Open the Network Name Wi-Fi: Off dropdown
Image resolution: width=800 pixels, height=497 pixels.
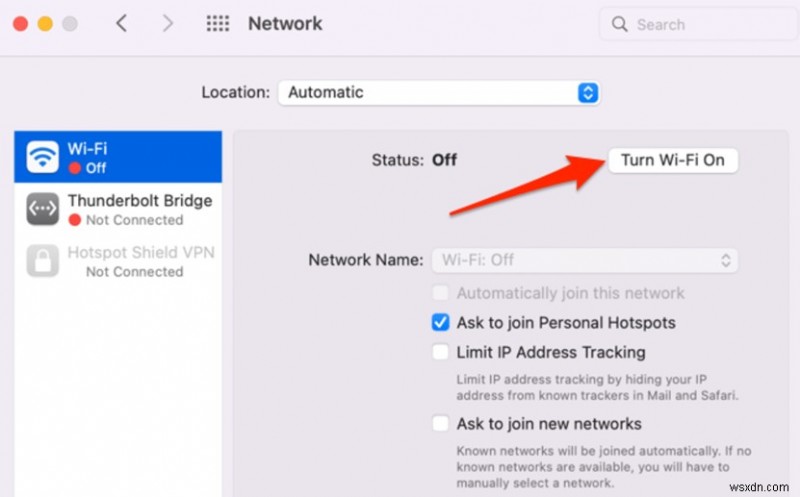585,260
